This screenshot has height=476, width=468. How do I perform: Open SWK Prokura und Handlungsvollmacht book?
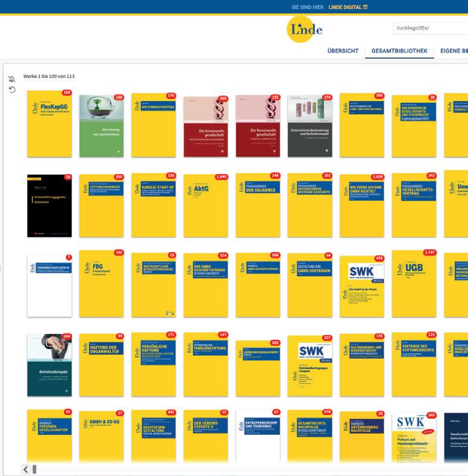414,438
